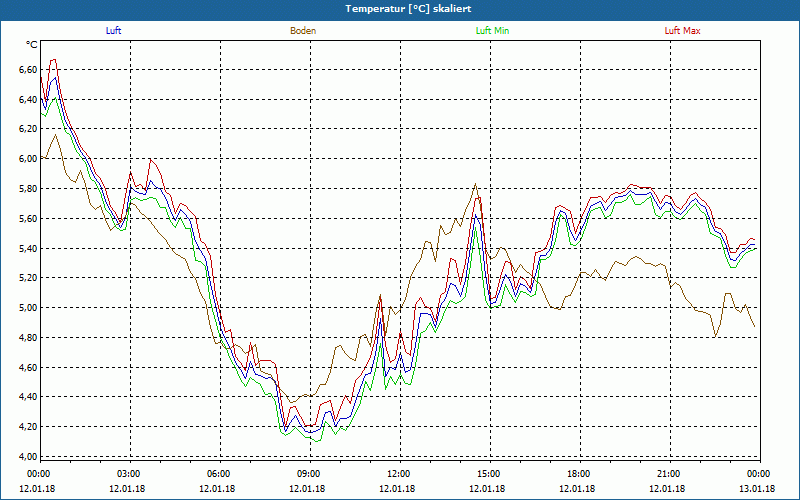Viewport: 800px width, 500px height.
Task: Click the 6,00 y-axis value
Action: (28, 159)
